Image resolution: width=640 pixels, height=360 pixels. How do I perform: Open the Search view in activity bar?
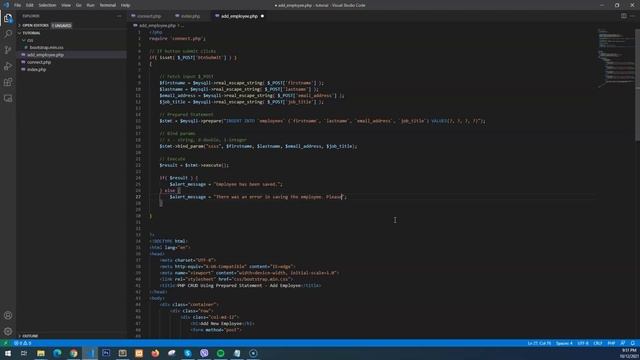[x=8, y=34]
